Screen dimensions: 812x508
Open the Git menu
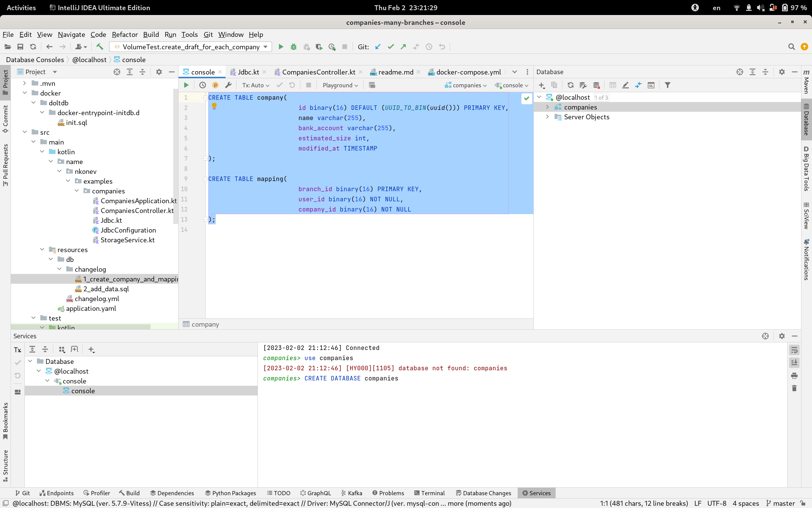coord(208,34)
